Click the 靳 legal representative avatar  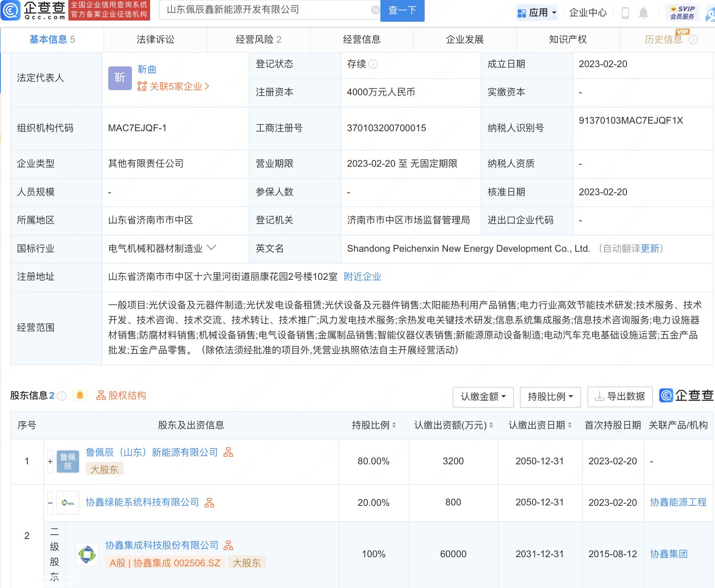click(x=120, y=78)
